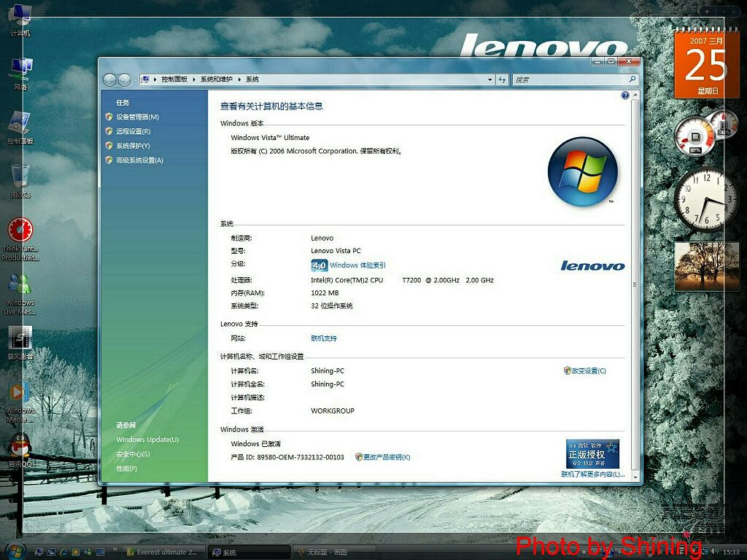Switch to 无标题 - 画图 taskbar button

pyautogui.click(x=333, y=553)
